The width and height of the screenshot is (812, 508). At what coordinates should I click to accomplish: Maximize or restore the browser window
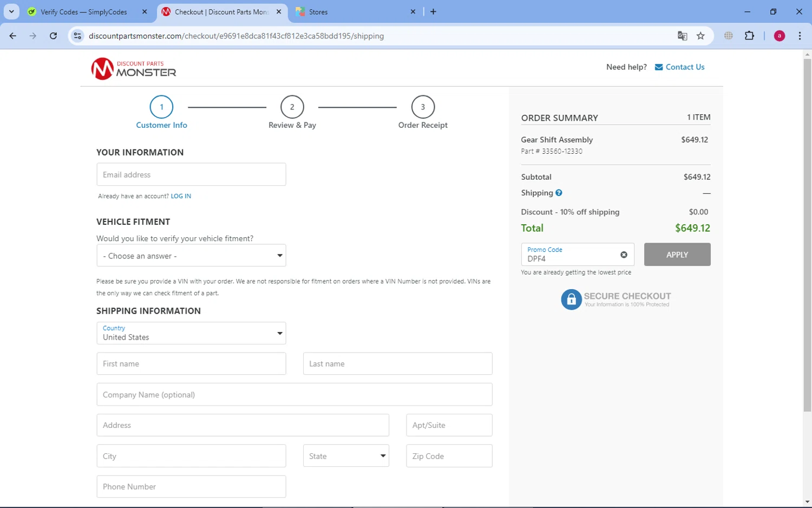click(x=773, y=11)
